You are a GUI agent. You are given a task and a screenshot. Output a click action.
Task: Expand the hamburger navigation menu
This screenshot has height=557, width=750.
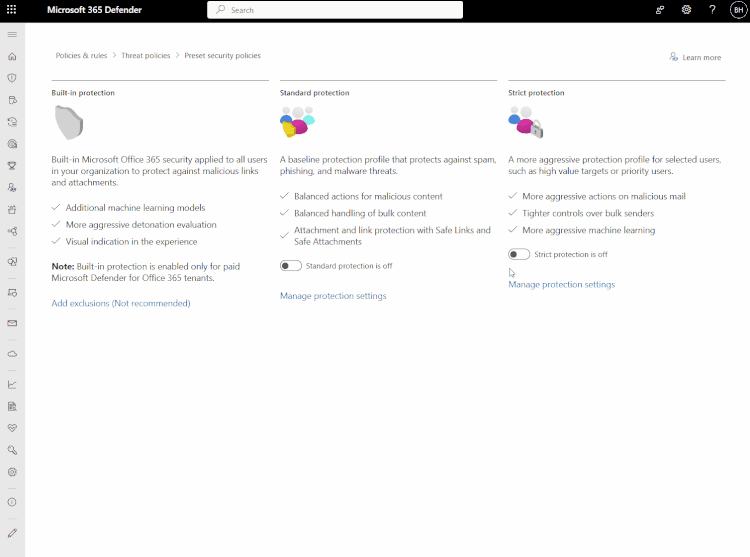(12, 35)
